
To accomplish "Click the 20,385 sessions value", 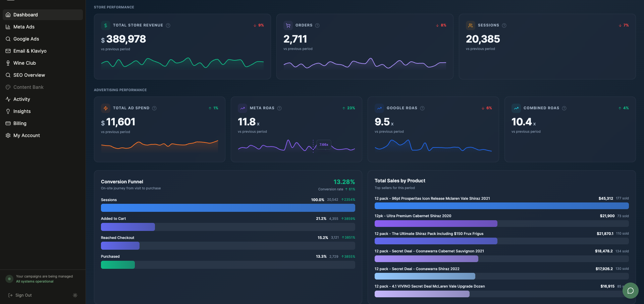I will (x=483, y=39).
